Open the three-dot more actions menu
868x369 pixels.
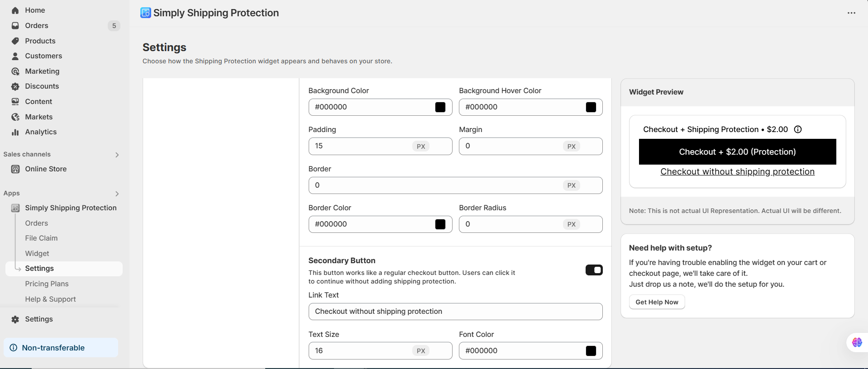pos(851,13)
